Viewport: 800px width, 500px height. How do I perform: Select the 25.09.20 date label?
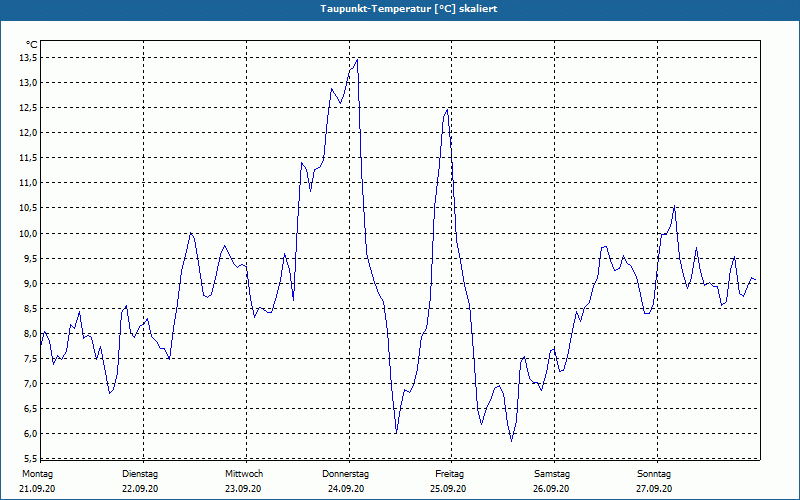[x=448, y=489]
